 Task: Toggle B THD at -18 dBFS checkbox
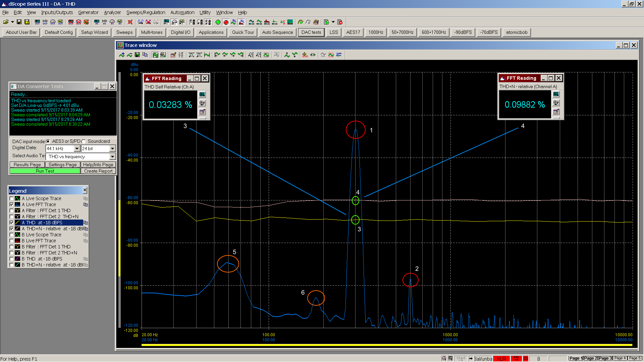[x=12, y=259]
